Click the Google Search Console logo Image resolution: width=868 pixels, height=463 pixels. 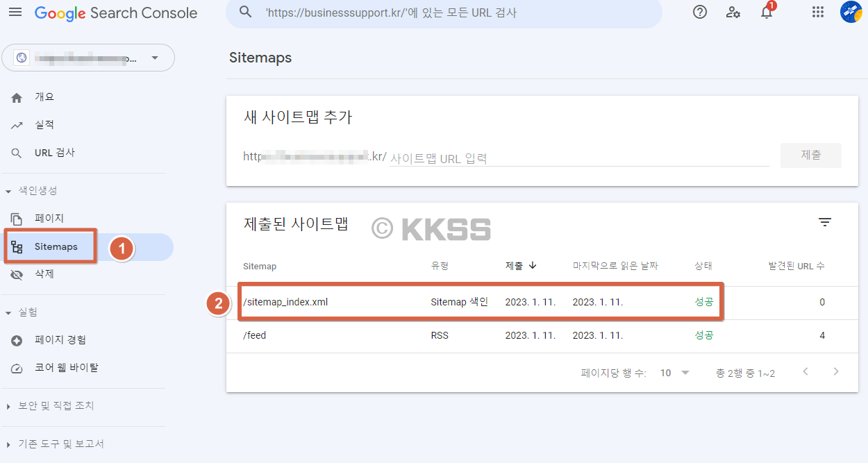116,12
